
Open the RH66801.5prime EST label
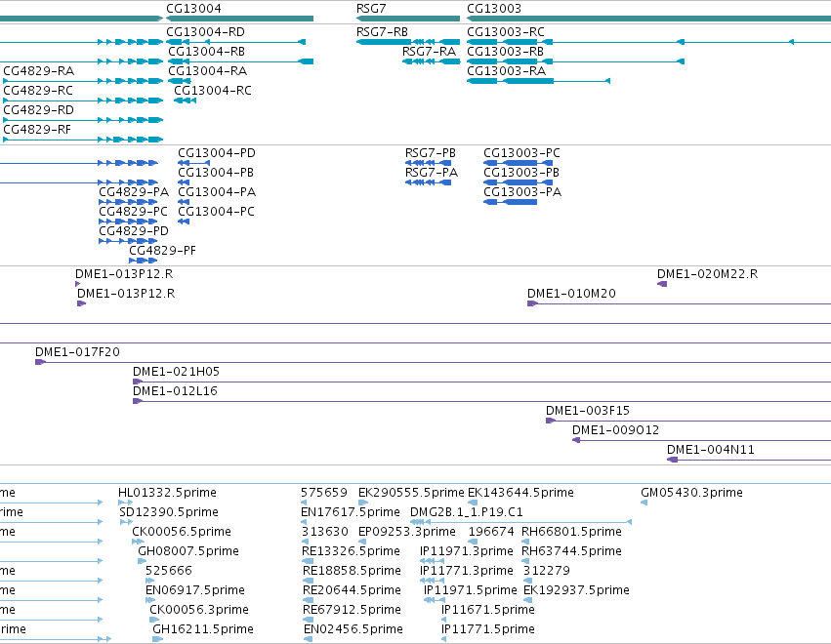(572, 532)
